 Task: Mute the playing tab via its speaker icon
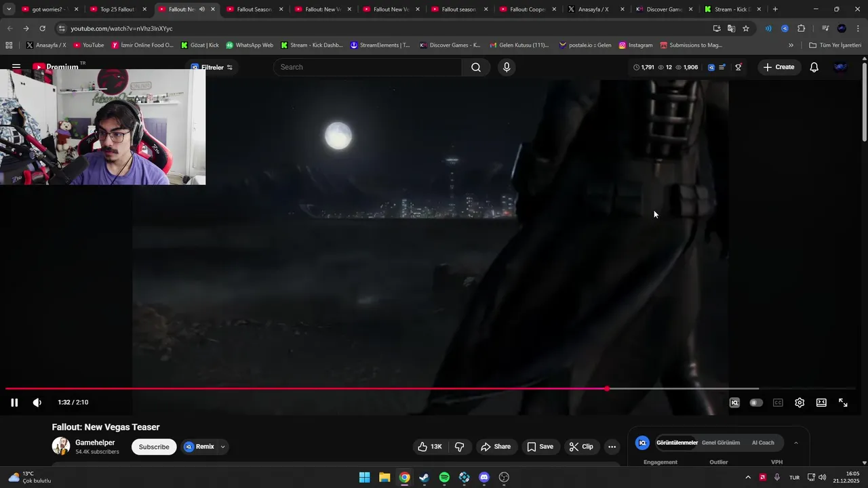tap(201, 9)
